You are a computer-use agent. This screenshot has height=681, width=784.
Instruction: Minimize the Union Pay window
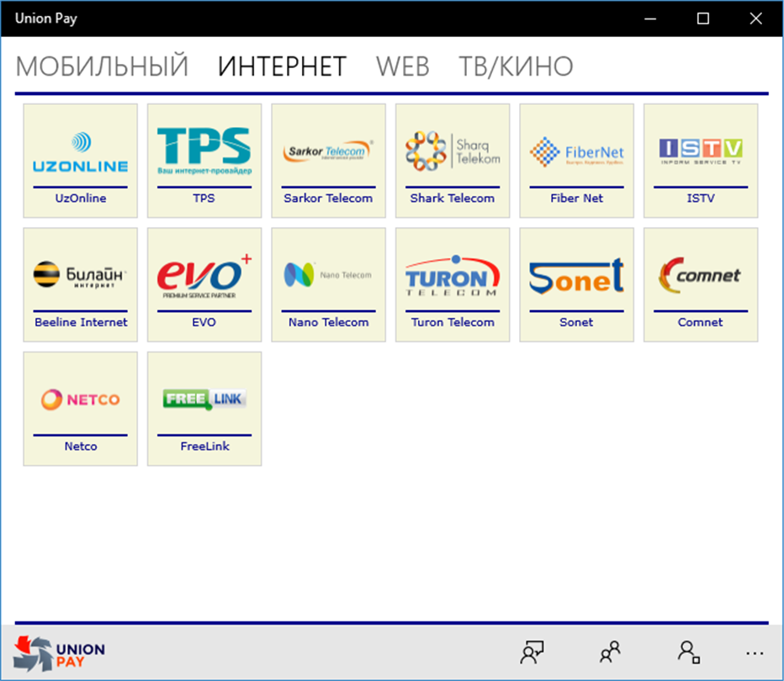coord(650,18)
